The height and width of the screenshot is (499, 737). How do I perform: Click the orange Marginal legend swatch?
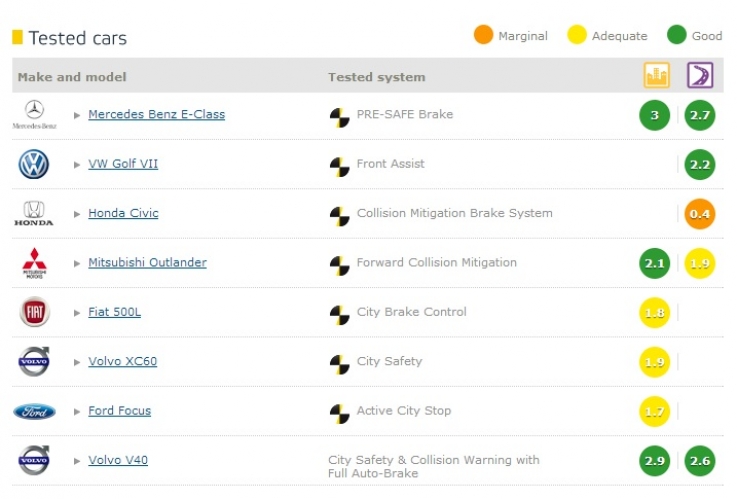tap(483, 35)
